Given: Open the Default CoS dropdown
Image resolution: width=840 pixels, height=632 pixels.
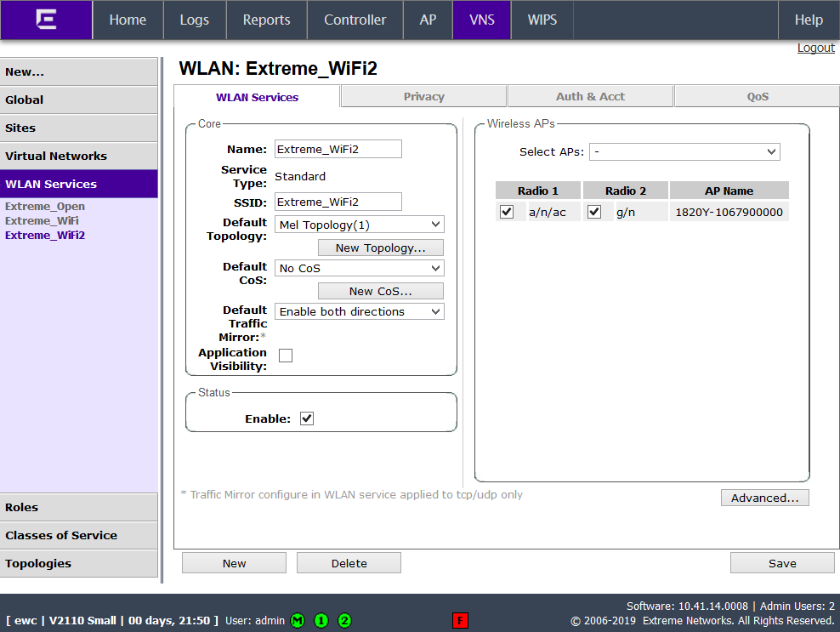Looking at the screenshot, I should point(360,268).
